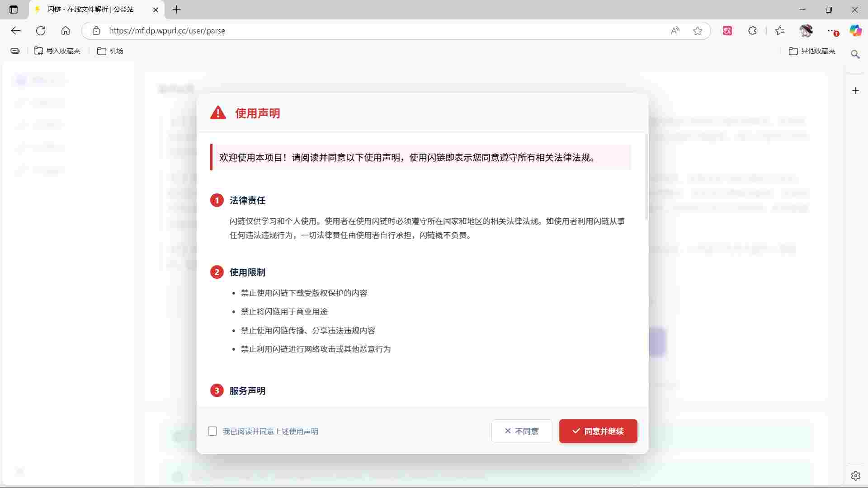The width and height of the screenshot is (868, 488).
Task: Check the agreement checkbox for the usage statement
Action: 212,431
